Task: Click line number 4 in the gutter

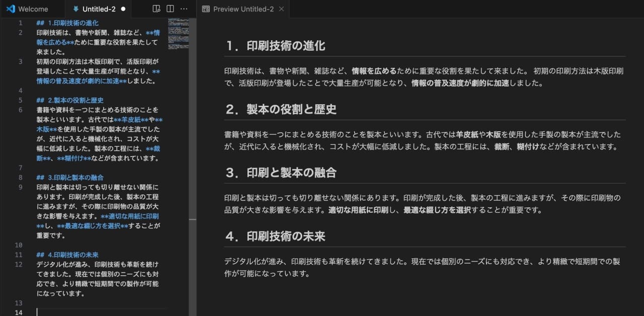Action: 21,91
